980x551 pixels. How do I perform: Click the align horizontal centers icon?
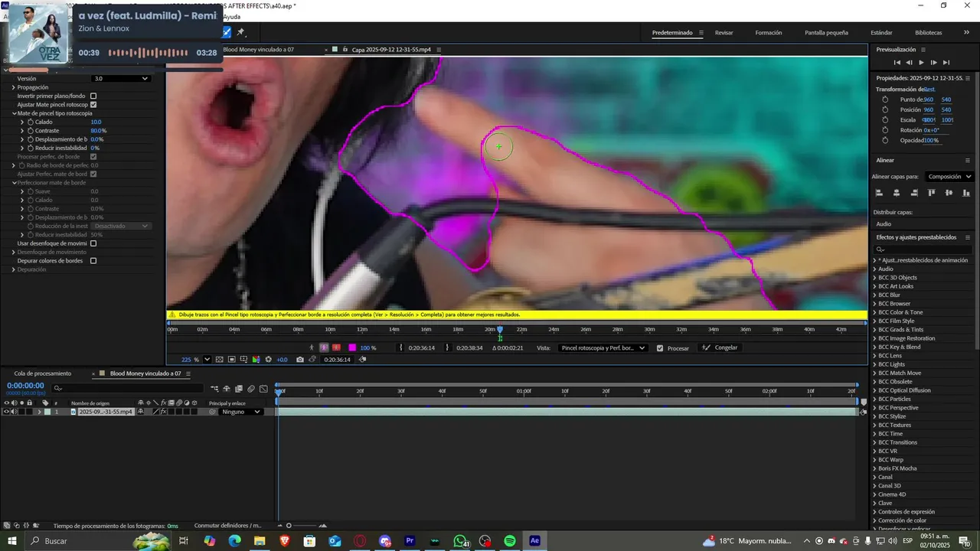897,193
